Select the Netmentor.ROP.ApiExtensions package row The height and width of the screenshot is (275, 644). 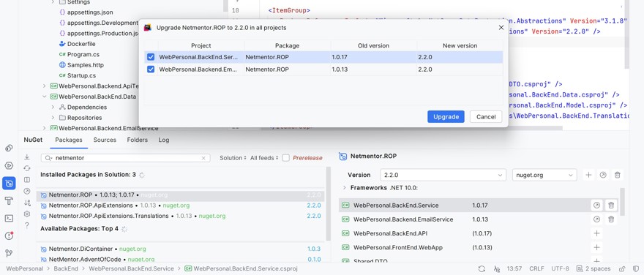(180, 206)
